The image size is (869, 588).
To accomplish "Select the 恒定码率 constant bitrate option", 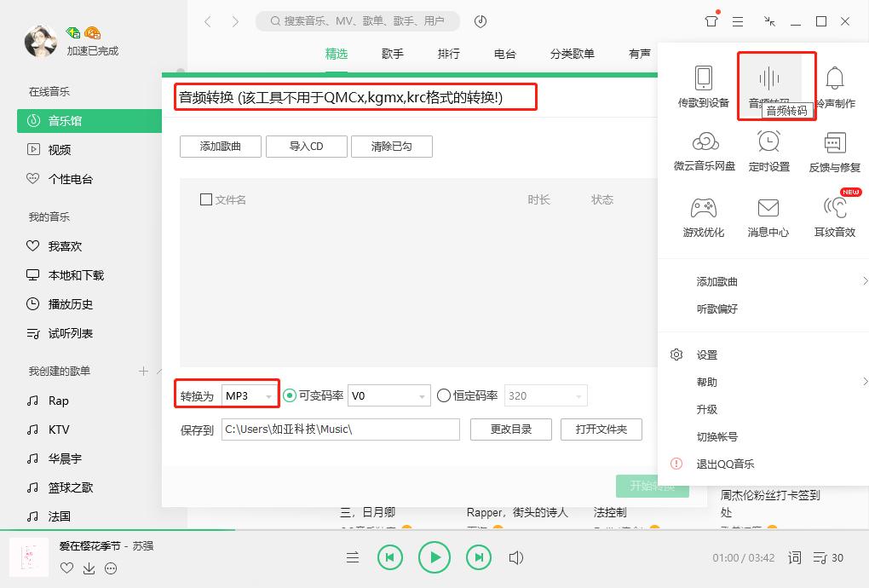I will [443, 395].
